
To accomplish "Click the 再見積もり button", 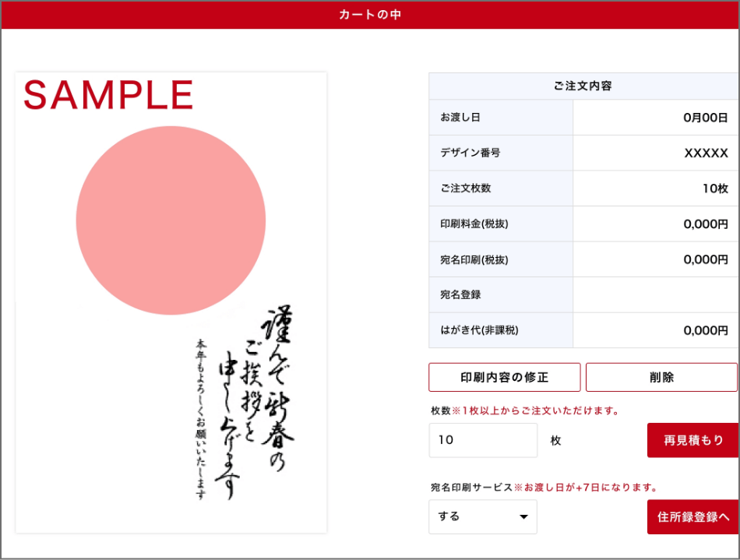I will (x=692, y=440).
